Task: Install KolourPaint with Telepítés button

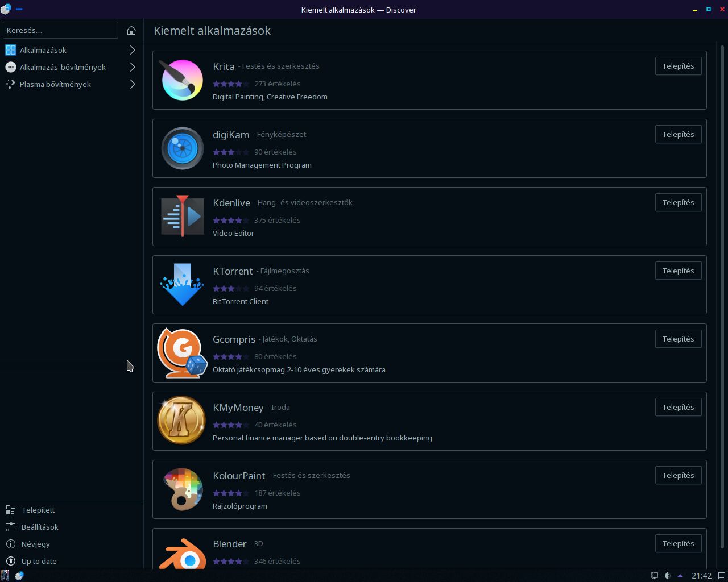Action: [678, 475]
